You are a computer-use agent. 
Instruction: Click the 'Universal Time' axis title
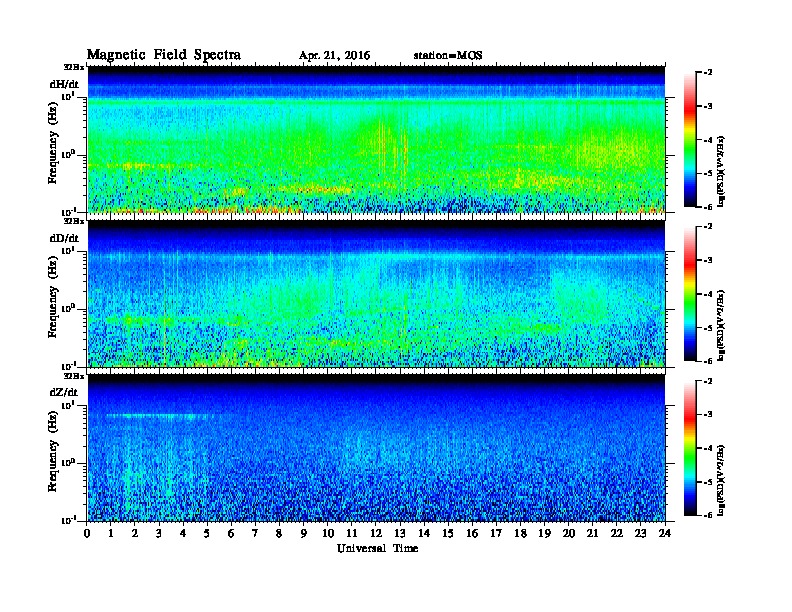point(377,548)
